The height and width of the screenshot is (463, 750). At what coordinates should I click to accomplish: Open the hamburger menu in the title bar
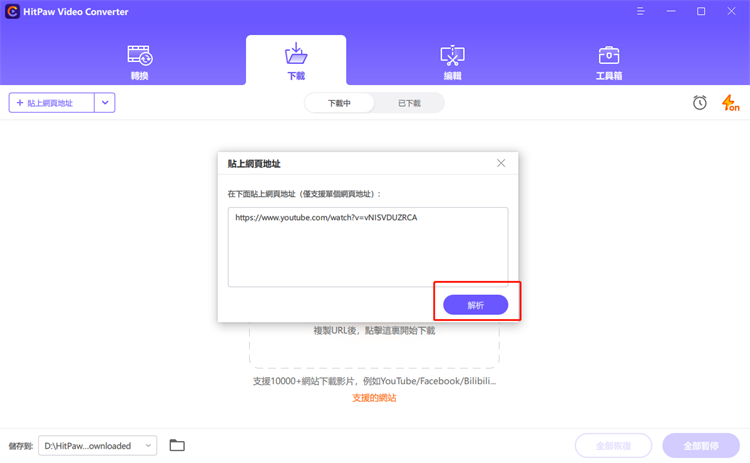[x=640, y=11]
